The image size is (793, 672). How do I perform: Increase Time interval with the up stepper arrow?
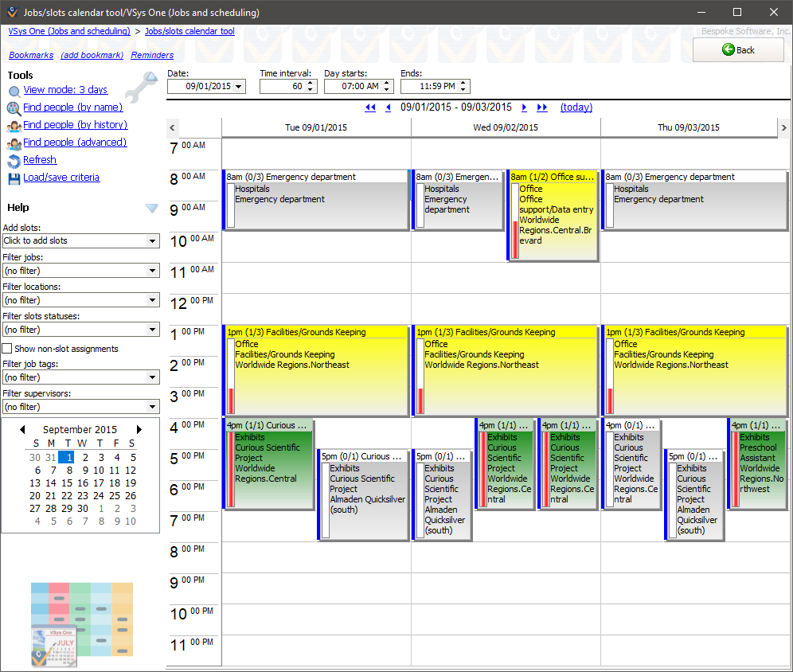tap(311, 82)
